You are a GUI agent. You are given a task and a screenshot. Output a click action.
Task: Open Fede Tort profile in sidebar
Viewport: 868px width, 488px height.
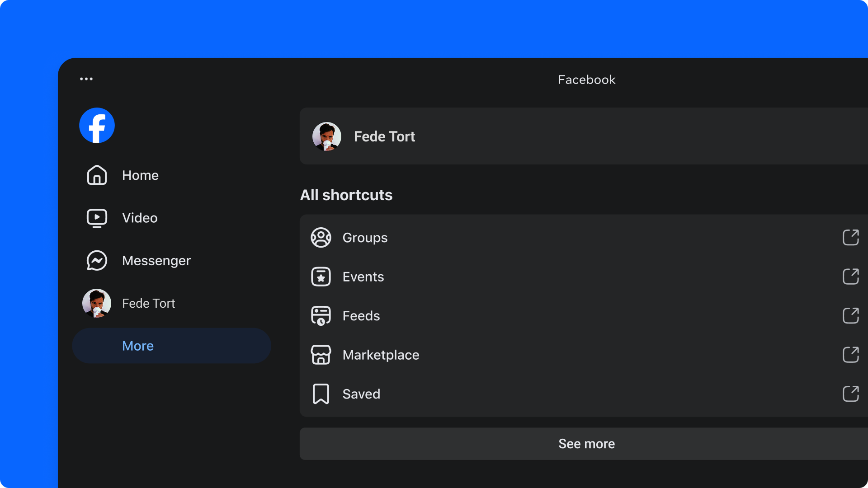pyautogui.click(x=172, y=303)
